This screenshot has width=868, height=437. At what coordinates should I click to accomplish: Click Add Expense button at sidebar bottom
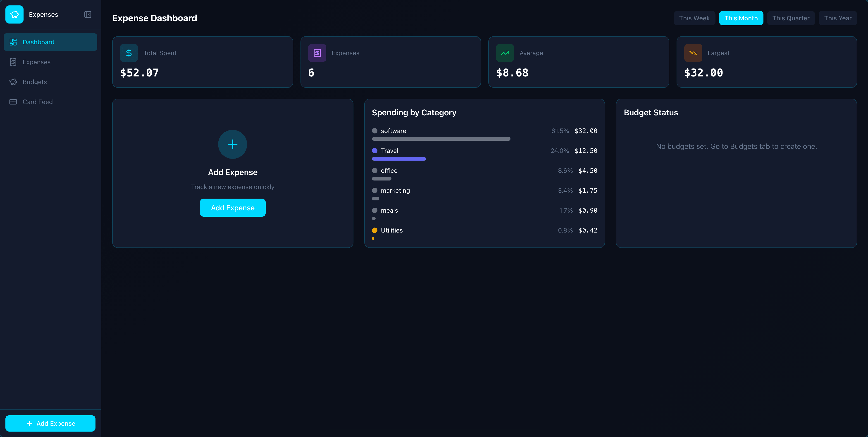[50, 423]
